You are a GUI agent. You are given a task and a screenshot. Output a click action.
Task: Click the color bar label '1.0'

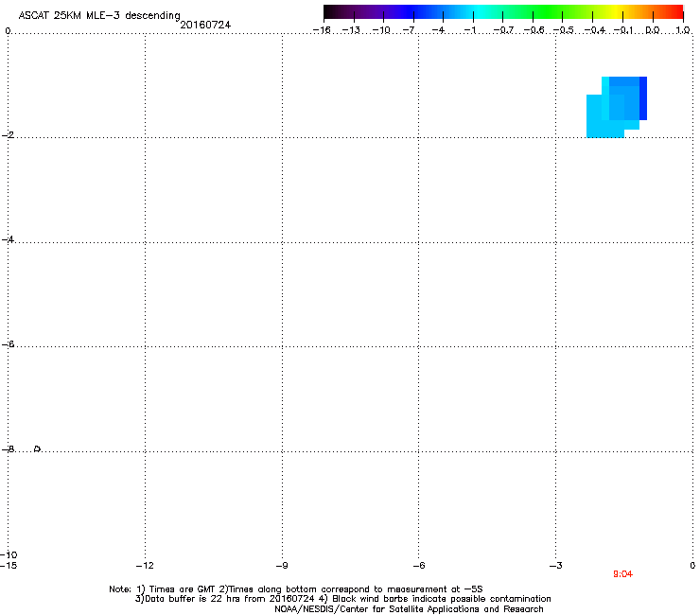click(x=683, y=30)
